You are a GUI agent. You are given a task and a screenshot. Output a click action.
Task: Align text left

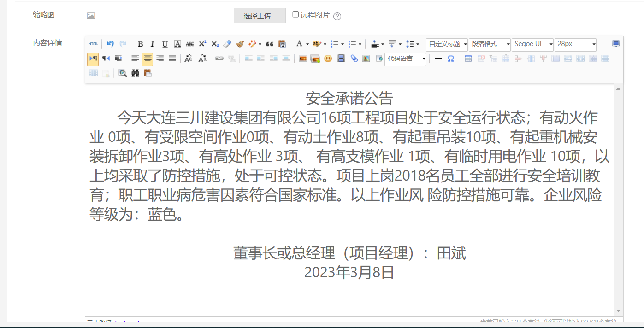tap(135, 59)
